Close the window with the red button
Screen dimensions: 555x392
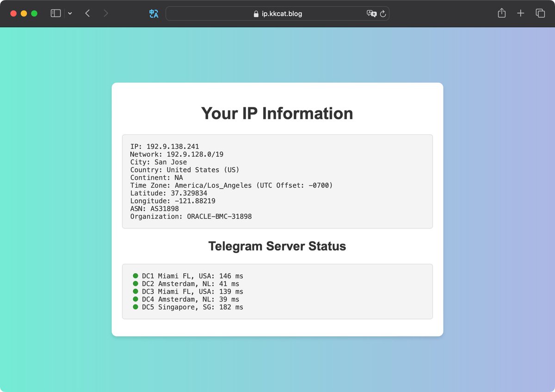point(13,13)
